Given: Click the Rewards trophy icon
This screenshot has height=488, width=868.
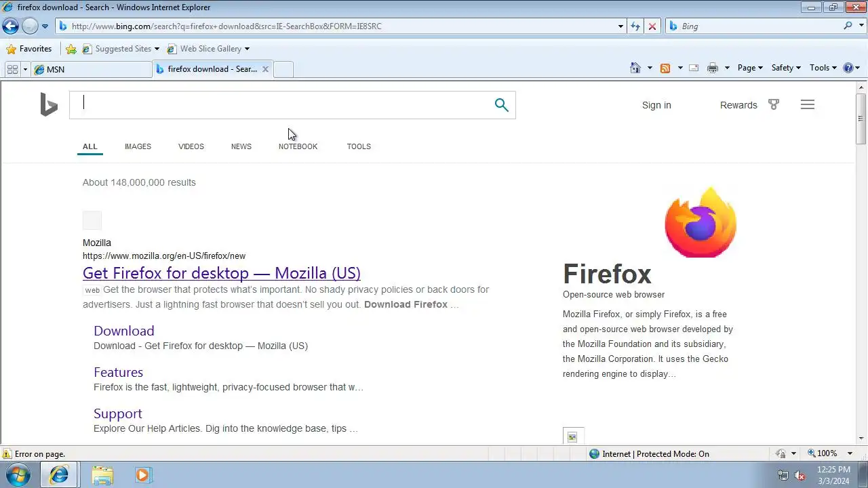Looking at the screenshot, I should tap(774, 104).
